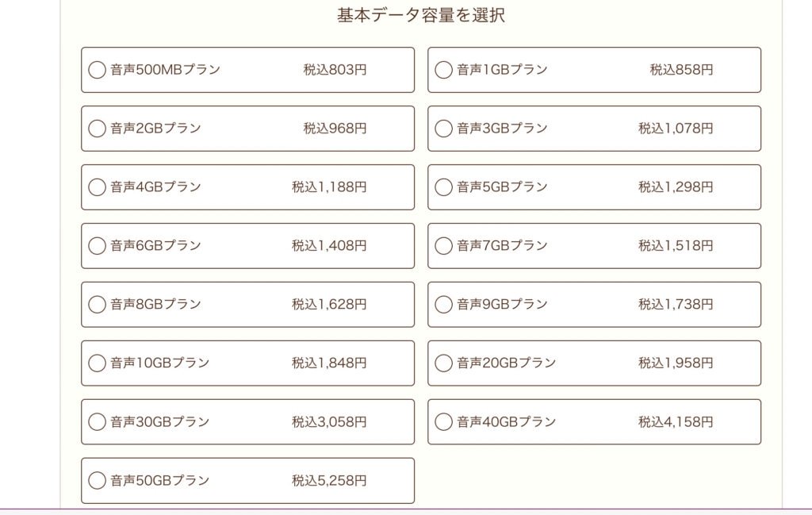This screenshot has width=812, height=515.
Task: Select the 音声10GBプラン radio button
Action: point(97,363)
